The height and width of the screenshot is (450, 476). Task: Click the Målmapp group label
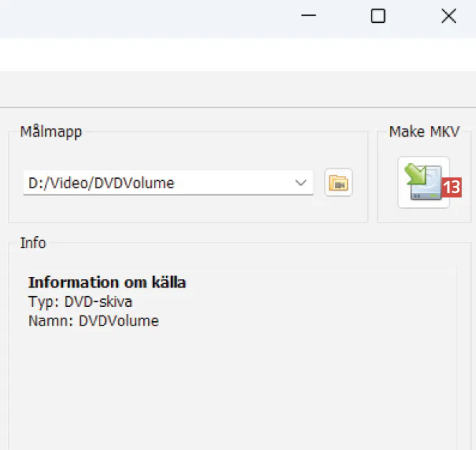51,132
